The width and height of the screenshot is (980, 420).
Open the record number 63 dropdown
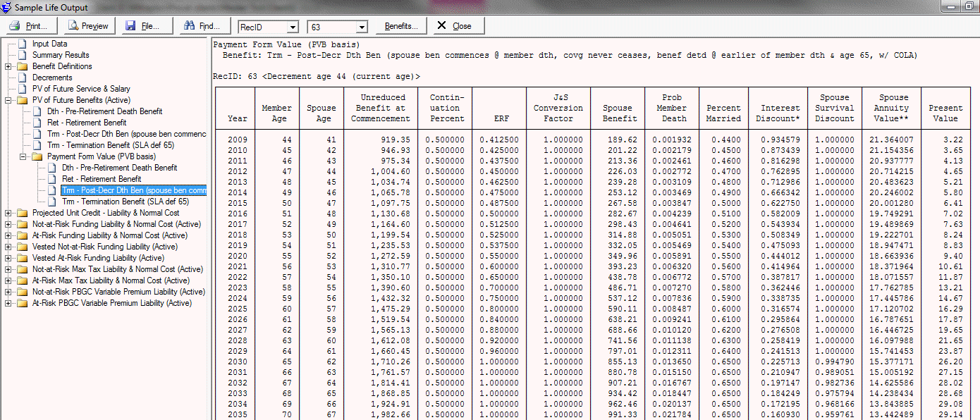[x=362, y=27]
